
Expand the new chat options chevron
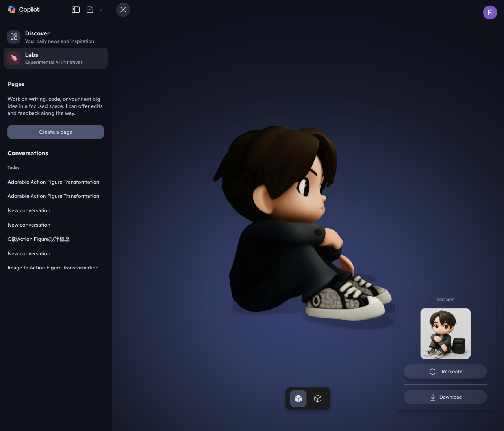(101, 9)
